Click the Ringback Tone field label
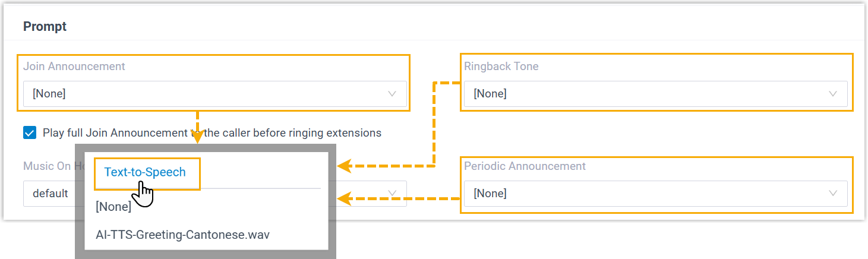 click(x=501, y=67)
